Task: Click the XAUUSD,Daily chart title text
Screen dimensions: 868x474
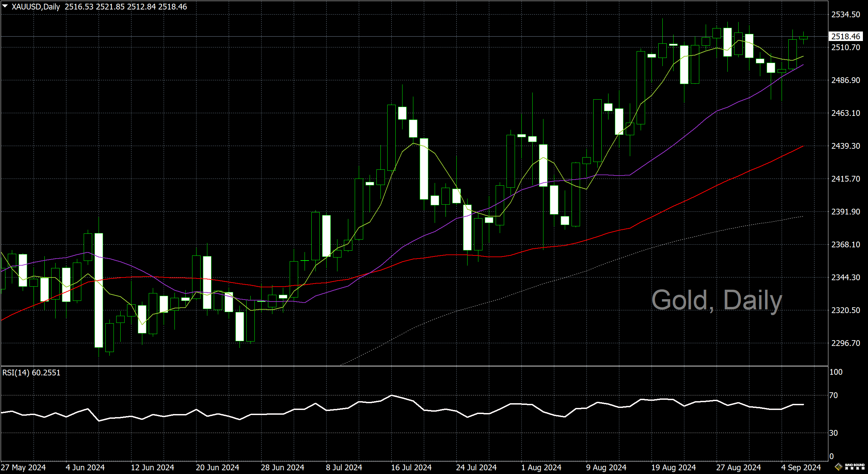Action: tap(36, 7)
